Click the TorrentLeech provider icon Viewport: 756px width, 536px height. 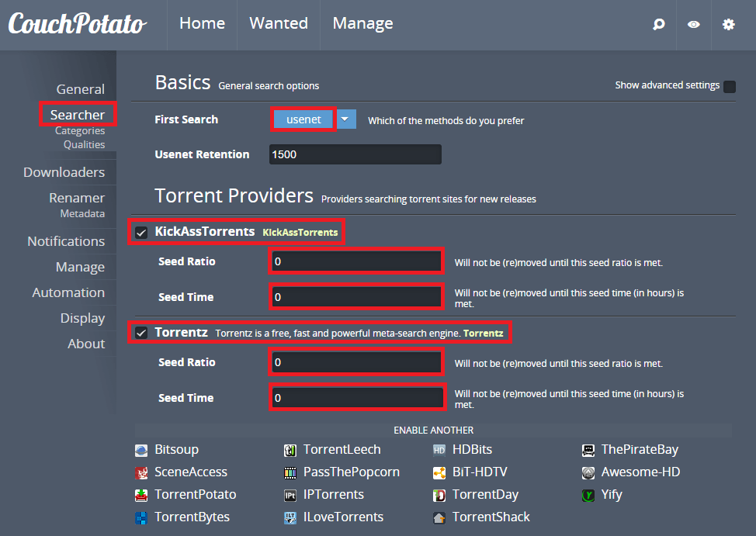[x=290, y=450]
